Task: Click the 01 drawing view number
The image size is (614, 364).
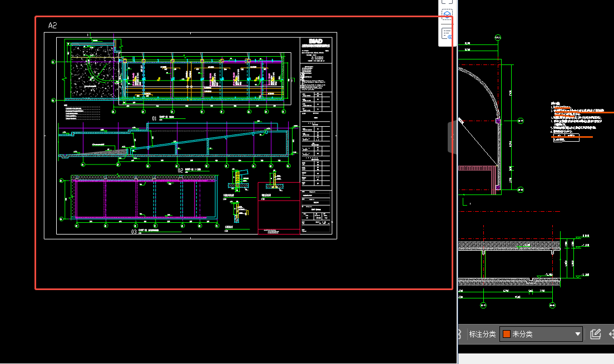Action: coord(154,118)
